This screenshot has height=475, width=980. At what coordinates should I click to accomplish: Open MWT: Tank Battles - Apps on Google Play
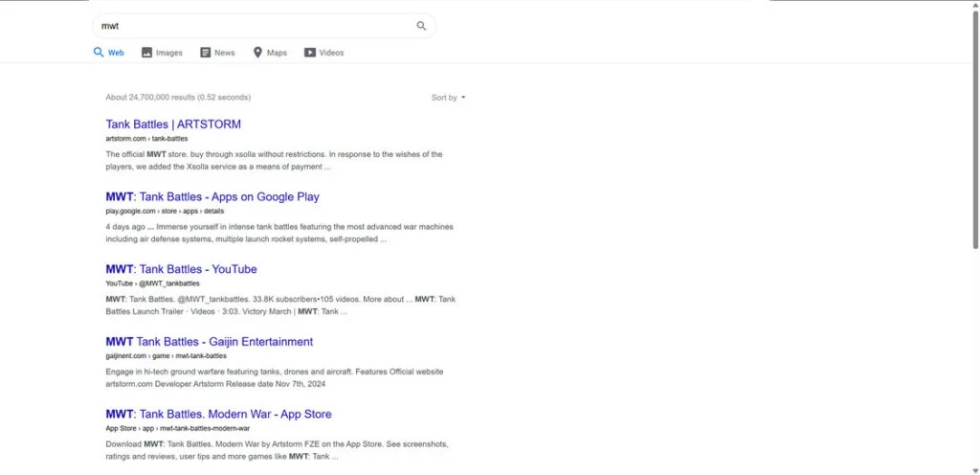[212, 197]
